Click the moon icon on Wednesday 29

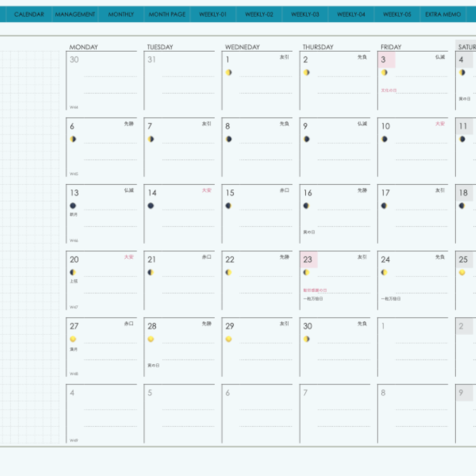[229, 339]
